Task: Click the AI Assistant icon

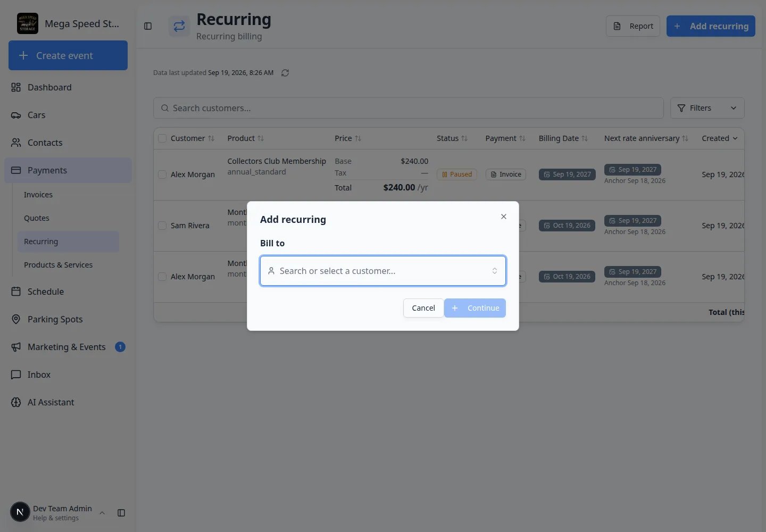Action: point(16,402)
